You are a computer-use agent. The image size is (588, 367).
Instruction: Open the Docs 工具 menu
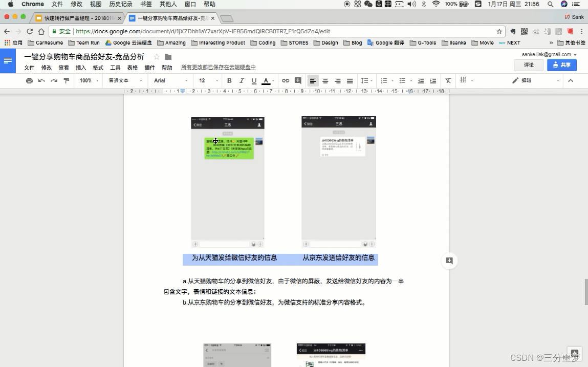(x=115, y=68)
